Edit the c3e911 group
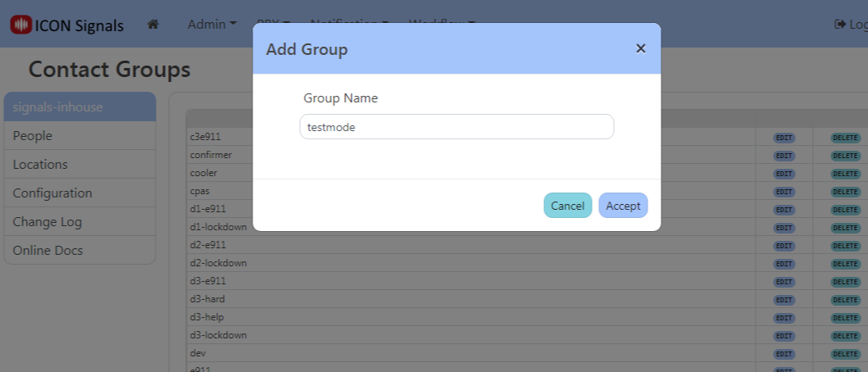This screenshot has width=868, height=372. click(x=784, y=138)
